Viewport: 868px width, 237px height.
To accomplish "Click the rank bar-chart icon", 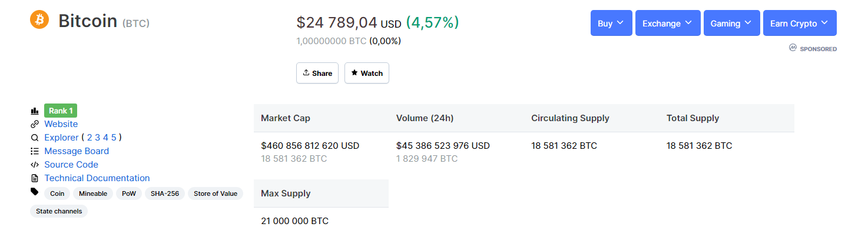I will tap(34, 111).
